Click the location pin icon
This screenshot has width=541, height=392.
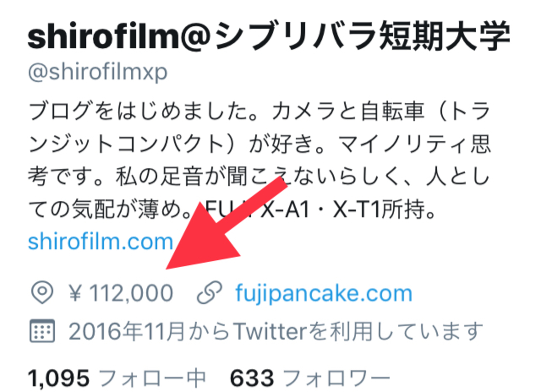coord(42,293)
